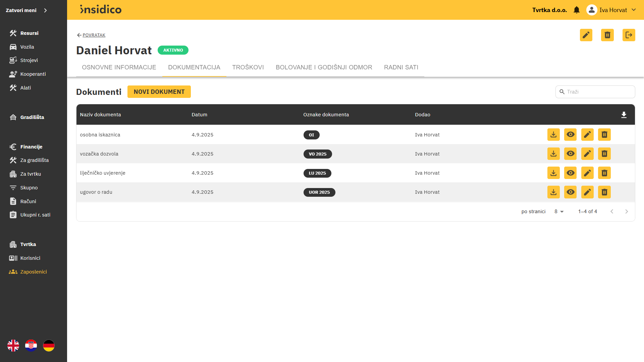Image resolution: width=644 pixels, height=362 pixels.
Task: Download the osobna iskaznica document
Action: tap(553, 135)
